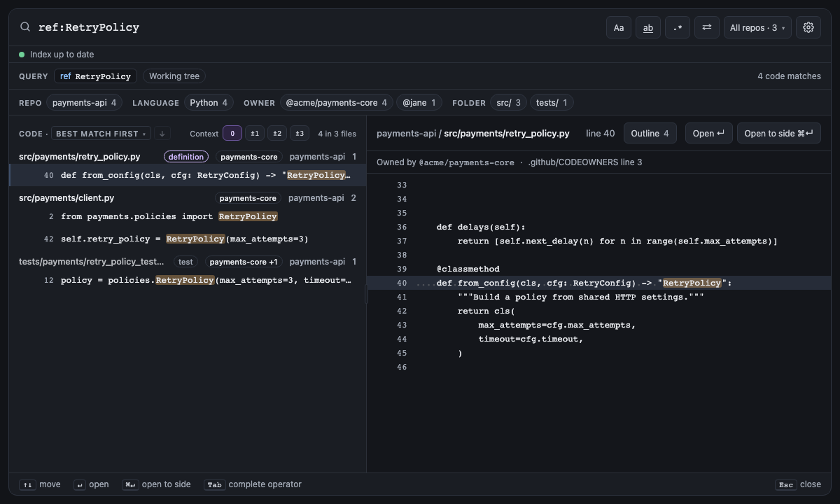
Task: Click the swap arrows icon
Action: point(707,27)
